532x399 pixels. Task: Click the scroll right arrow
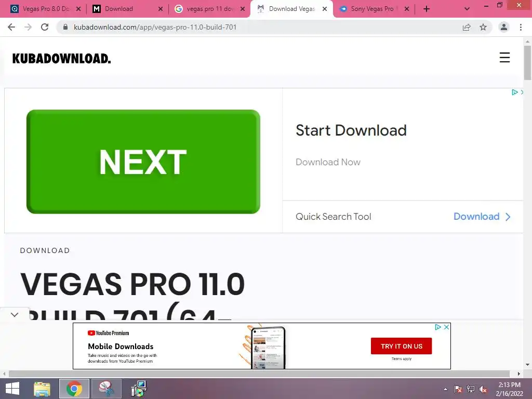519,374
